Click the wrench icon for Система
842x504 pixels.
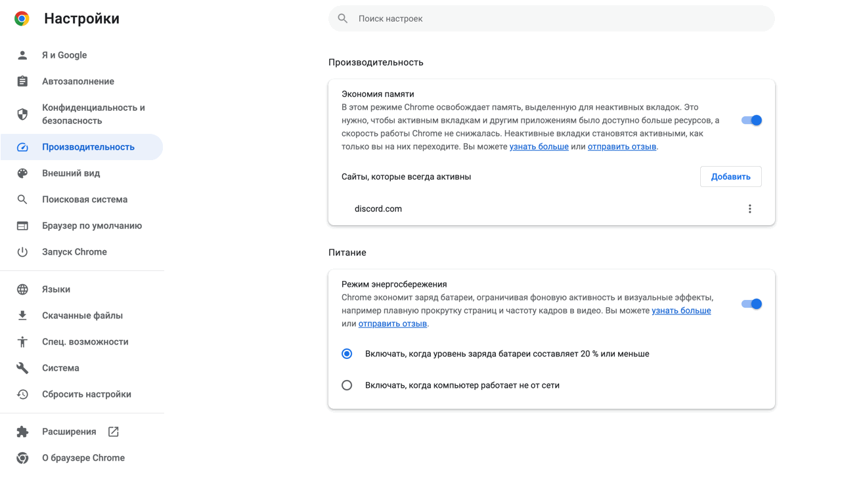click(22, 368)
